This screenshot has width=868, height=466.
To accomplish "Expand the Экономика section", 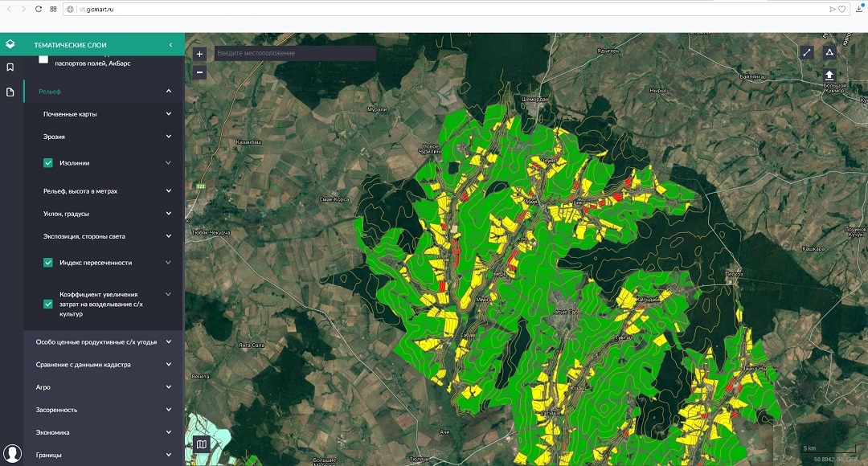I will (x=169, y=432).
